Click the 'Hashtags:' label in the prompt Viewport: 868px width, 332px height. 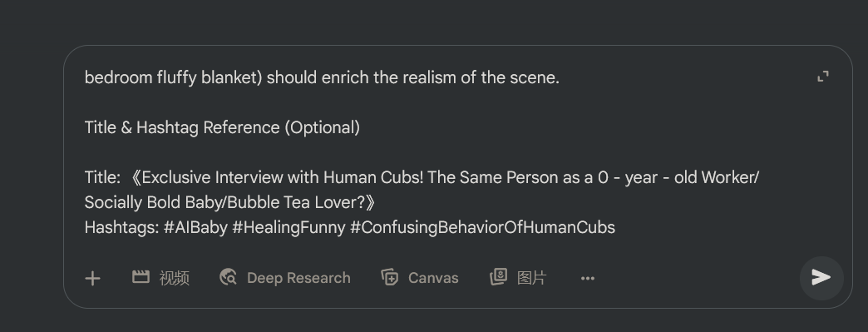pyautogui.click(x=121, y=228)
